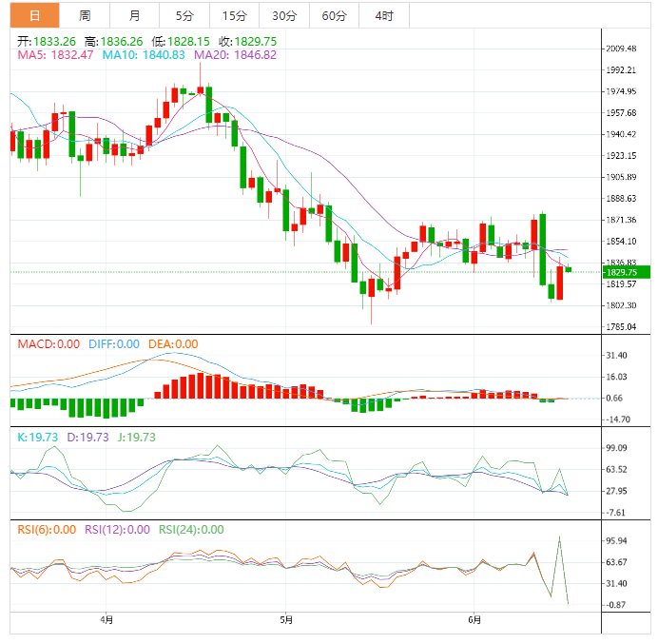Click the 1957.68 price axis label
Image resolution: width=658 pixels, height=644 pixels.
[621, 113]
